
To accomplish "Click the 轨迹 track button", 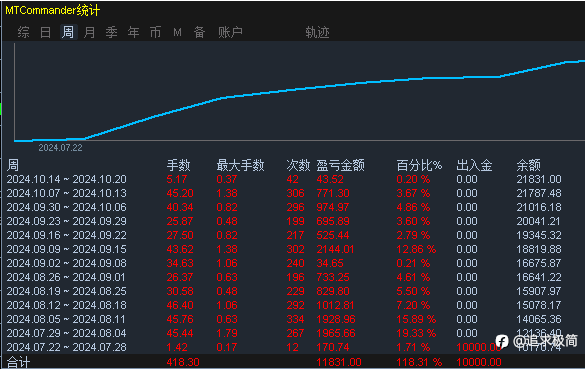I will [x=317, y=32].
